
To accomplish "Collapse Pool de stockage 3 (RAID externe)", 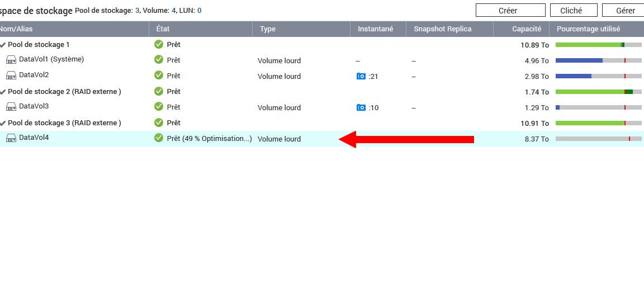I will point(3,123).
